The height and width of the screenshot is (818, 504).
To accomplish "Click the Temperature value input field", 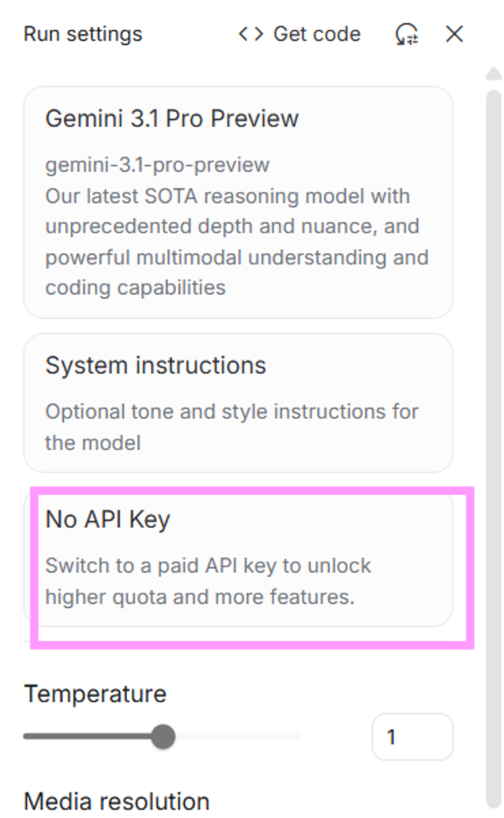I will [x=412, y=736].
